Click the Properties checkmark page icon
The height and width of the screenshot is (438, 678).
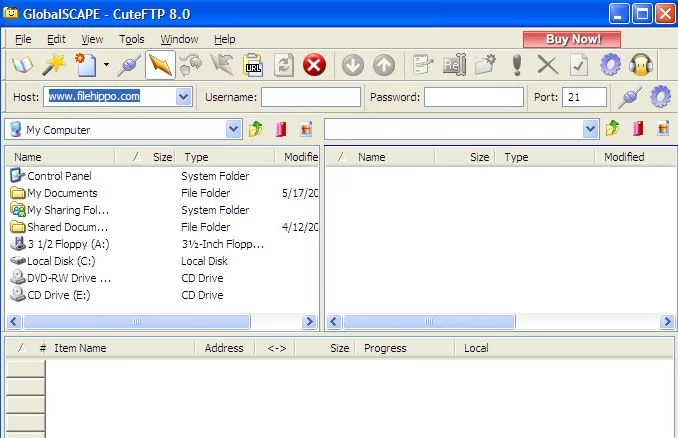coord(579,65)
